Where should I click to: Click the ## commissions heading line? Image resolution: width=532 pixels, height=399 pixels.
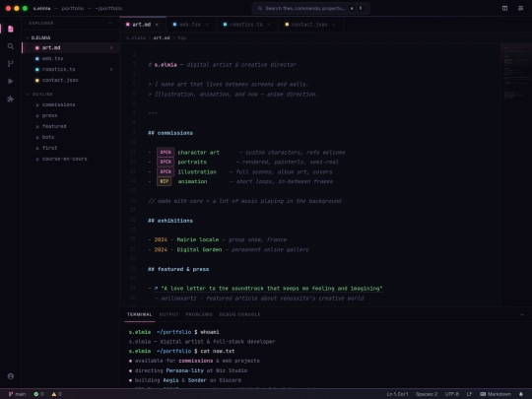[170, 133]
